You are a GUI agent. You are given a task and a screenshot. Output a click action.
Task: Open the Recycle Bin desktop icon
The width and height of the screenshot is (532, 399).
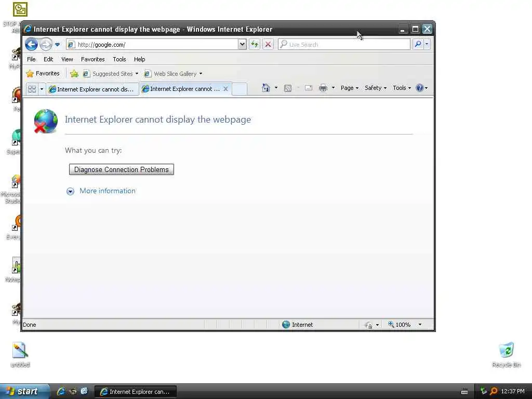point(506,354)
